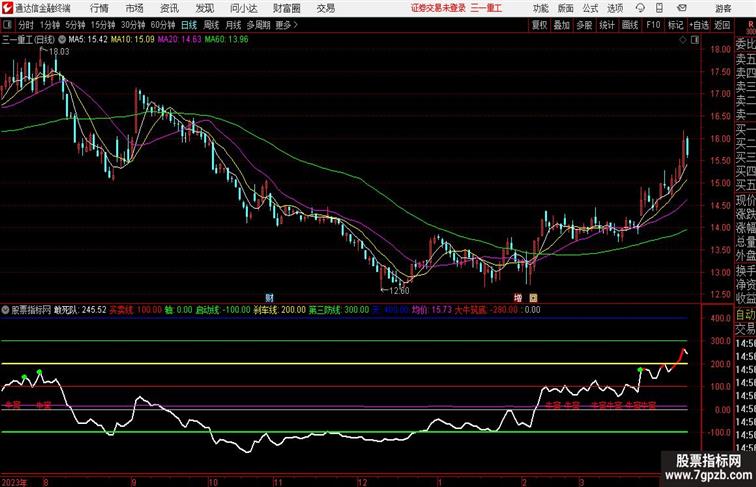Screen dimensions: 756x487
Task: Toggle 叠加 overlay mode
Action: [x=562, y=25]
